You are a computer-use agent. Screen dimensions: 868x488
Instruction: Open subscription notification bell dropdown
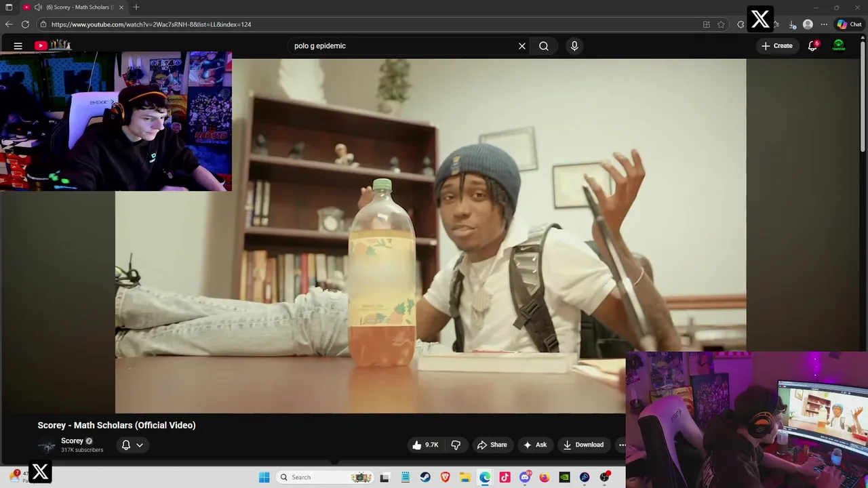pos(132,445)
